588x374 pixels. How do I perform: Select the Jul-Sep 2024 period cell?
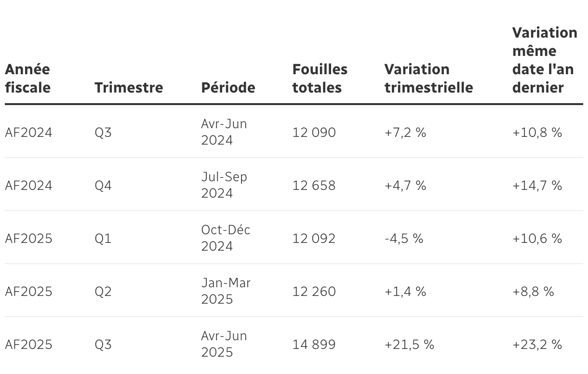224,185
